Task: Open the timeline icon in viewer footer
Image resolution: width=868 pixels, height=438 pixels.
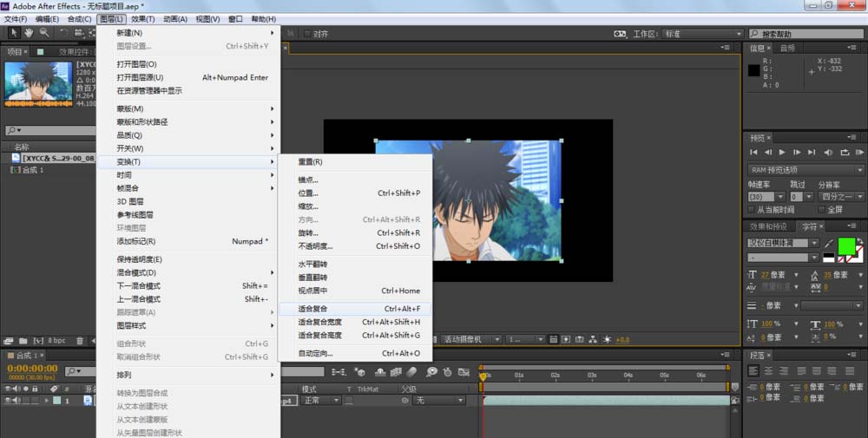Action: click(580, 340)
